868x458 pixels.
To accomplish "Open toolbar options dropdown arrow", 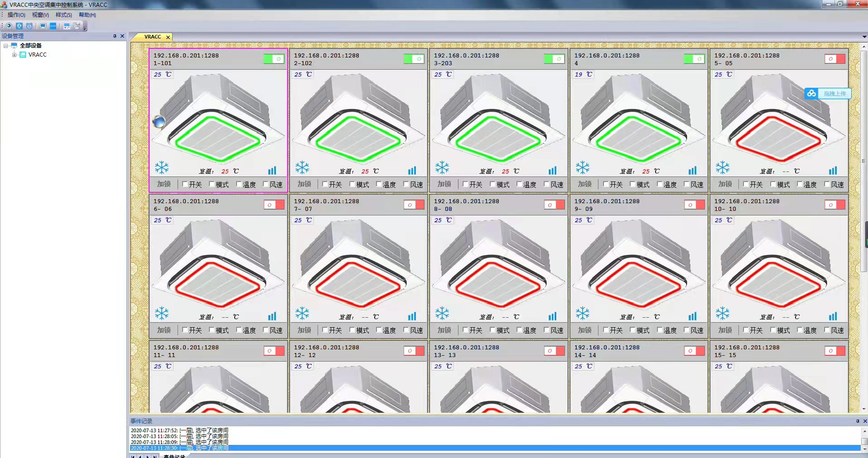I will point(85,28).
